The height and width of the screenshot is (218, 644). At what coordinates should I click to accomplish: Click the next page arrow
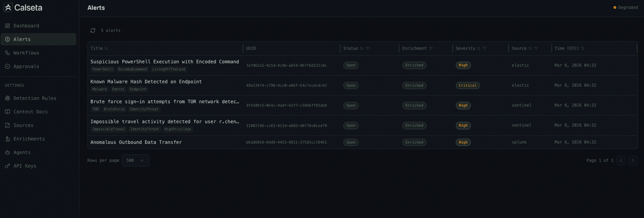pos(633,160)
